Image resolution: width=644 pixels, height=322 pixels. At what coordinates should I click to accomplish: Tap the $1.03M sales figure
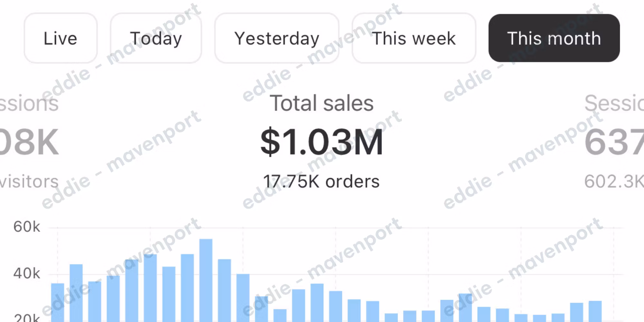[322, 142]
